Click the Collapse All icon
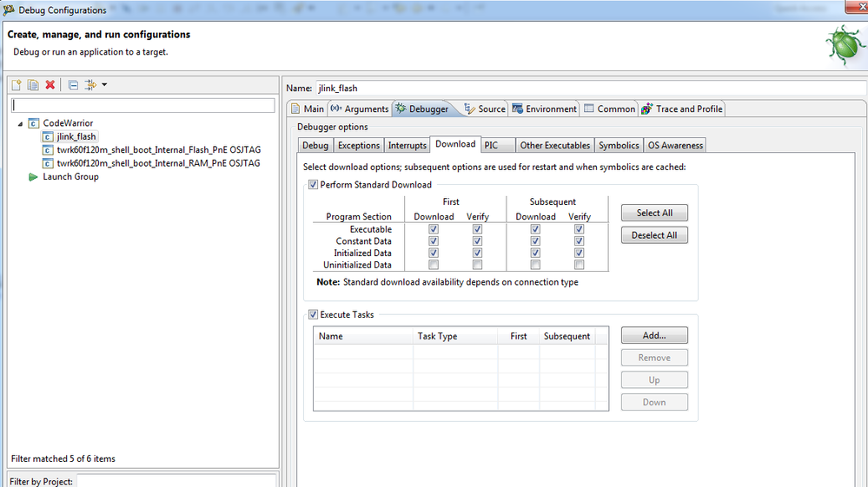 click(73, 84)
